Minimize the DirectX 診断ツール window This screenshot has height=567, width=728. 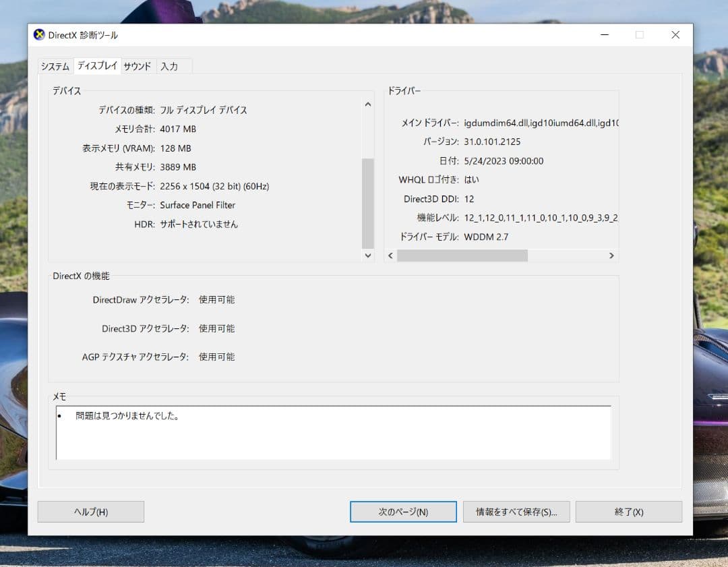tap(605, 35)
